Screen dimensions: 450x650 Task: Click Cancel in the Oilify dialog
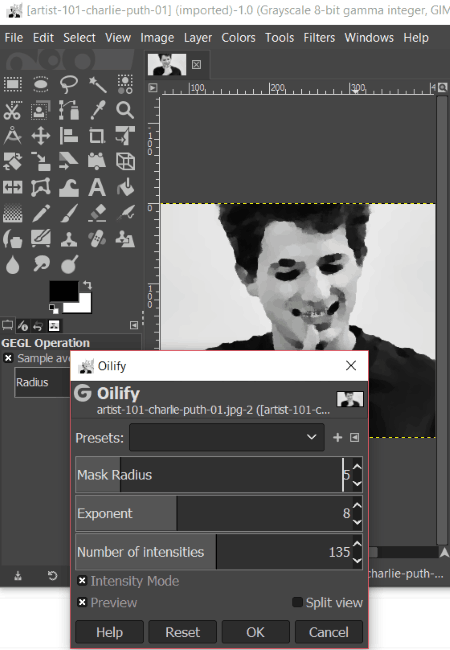coord(329,632)
